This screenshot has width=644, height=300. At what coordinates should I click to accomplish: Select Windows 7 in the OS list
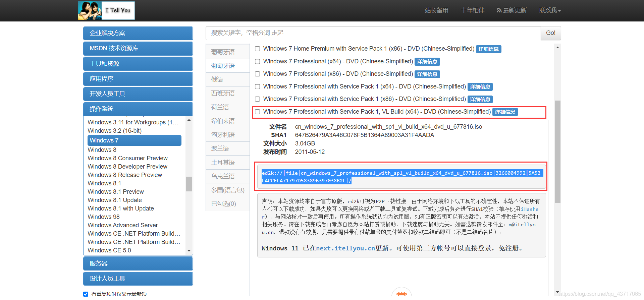(135, 140)
